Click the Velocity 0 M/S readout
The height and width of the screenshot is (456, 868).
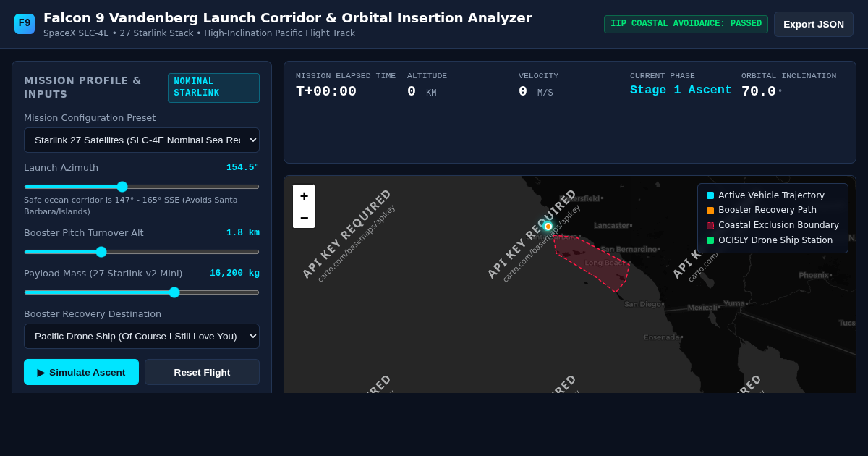click(536, 92)
